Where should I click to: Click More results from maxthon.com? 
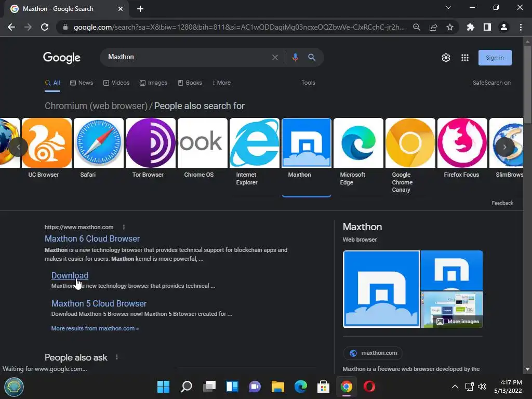tap(95, 328)
